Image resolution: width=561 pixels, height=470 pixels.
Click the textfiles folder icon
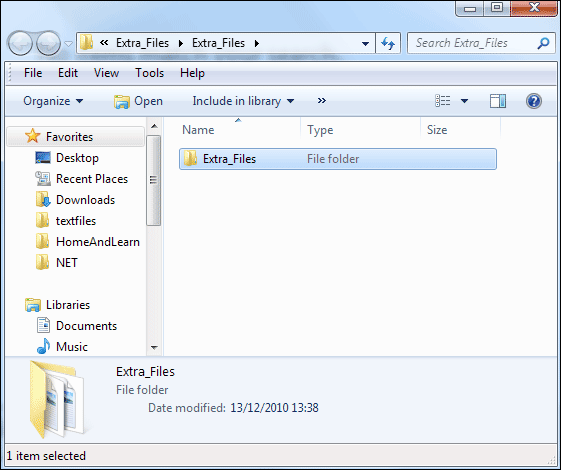coord(43,220)
